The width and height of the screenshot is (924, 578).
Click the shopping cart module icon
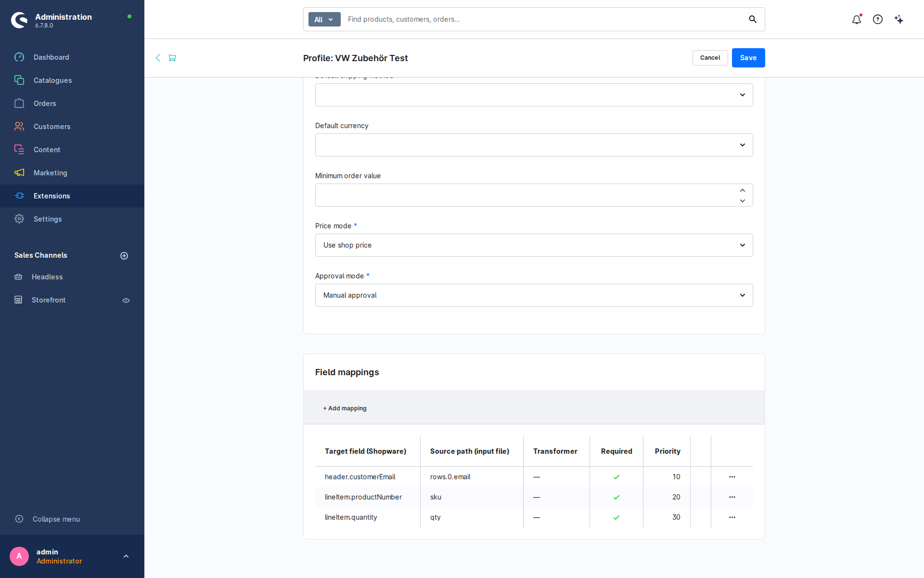172,58
